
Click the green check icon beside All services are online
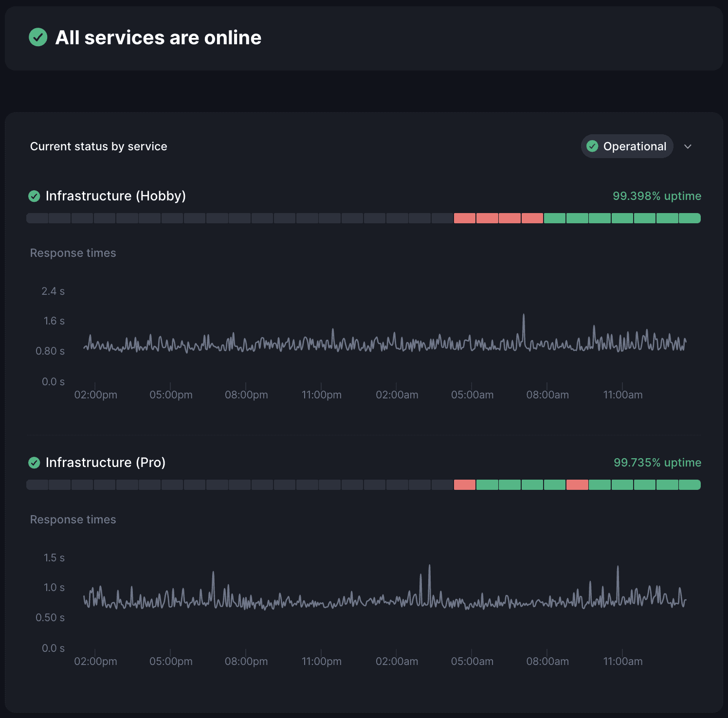click(x=38, y=37)
